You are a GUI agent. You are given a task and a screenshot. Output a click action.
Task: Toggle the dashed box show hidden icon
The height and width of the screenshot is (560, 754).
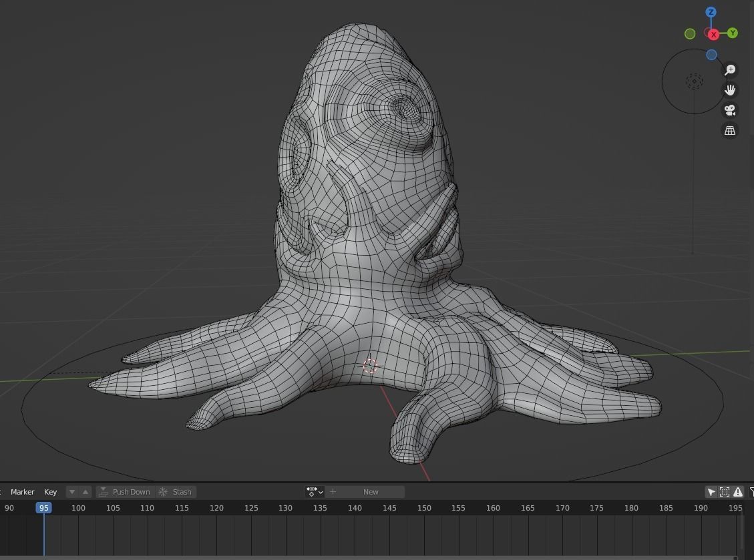click(724, 492)
